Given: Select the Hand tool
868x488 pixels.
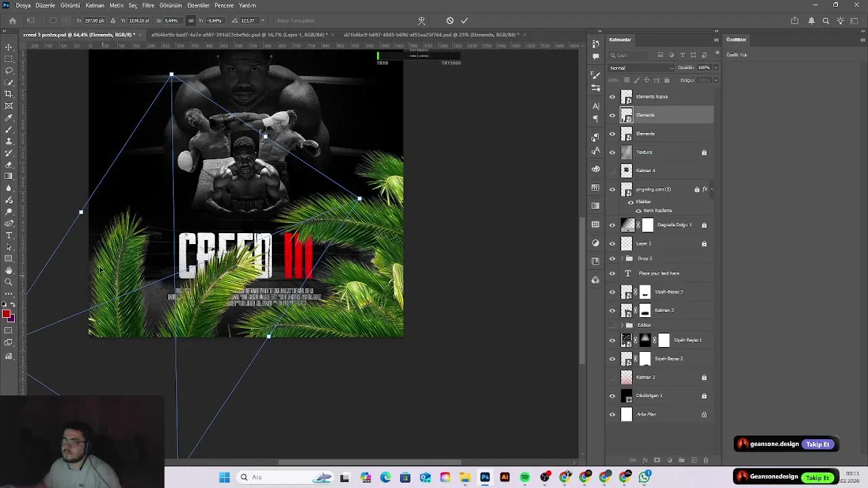Looking at the screenshot, I should pyautogui.click(x=9, y=270).
